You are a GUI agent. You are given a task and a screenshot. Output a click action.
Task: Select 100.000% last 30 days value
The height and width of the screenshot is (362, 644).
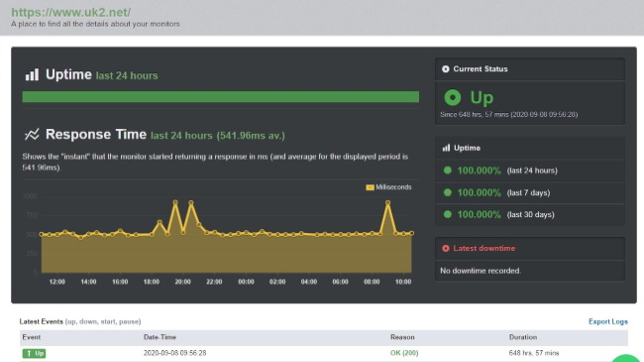479,214
